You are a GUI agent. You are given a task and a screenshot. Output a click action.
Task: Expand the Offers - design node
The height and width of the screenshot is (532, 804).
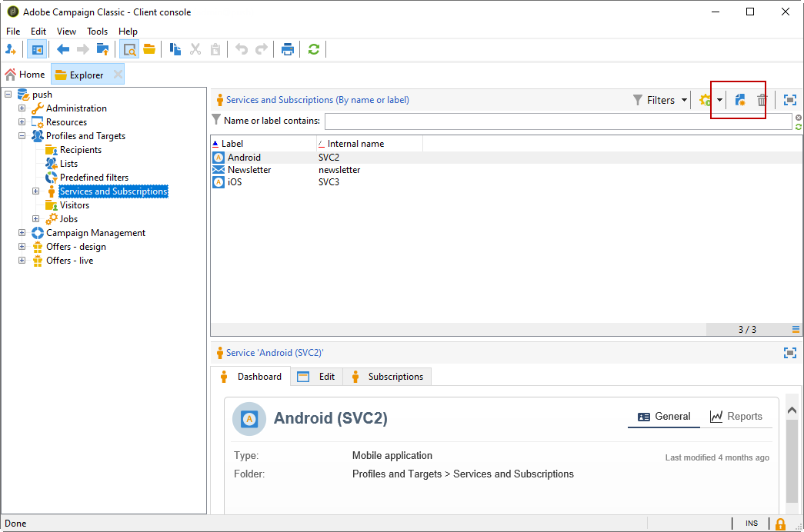pyautogui.click(x=22, y=247)
